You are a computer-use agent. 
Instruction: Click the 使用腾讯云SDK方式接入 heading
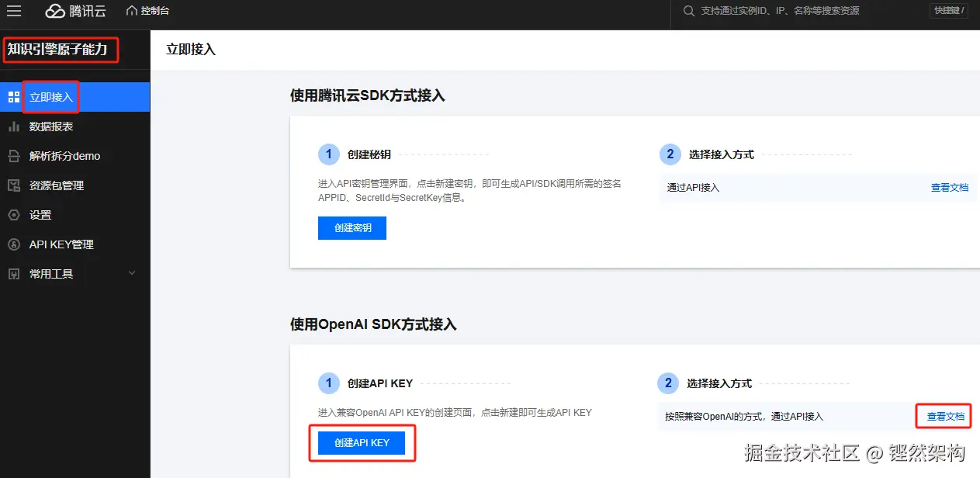pos(368,95)
